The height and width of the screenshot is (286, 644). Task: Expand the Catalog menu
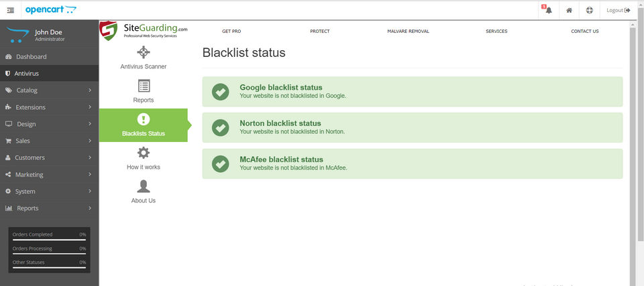point(49,90)
